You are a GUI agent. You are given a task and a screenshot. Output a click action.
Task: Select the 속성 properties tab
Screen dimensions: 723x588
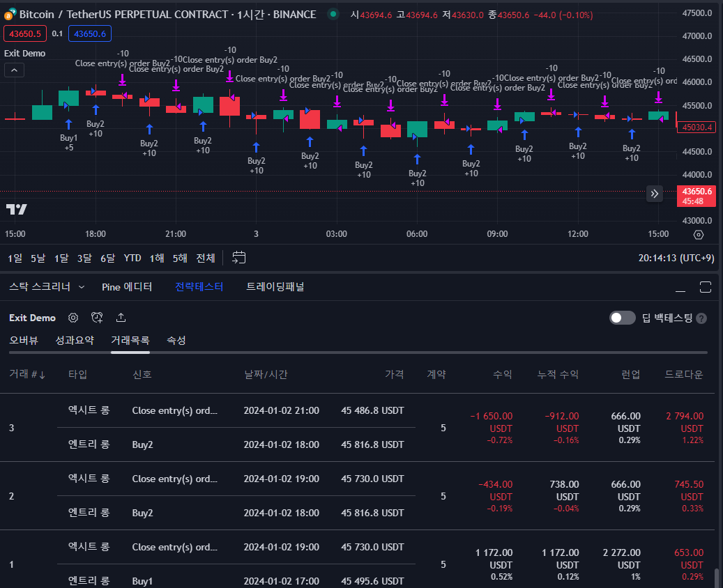[176, 340]
